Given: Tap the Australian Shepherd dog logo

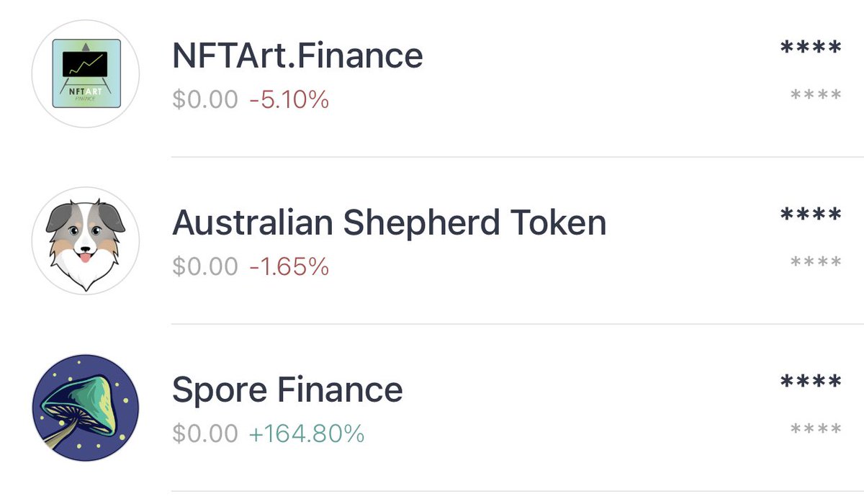Looking at the screenshot, I should pos(86,240).
